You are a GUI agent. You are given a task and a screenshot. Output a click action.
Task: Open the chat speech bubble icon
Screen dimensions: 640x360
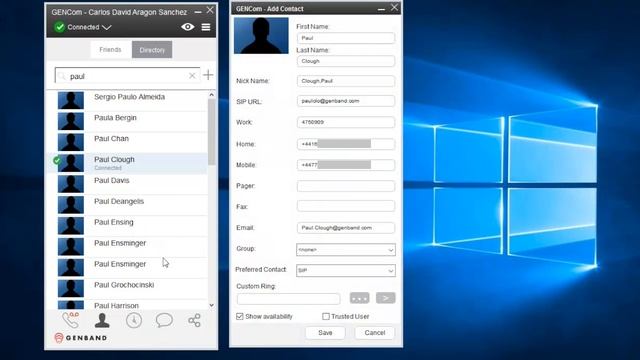164,320
